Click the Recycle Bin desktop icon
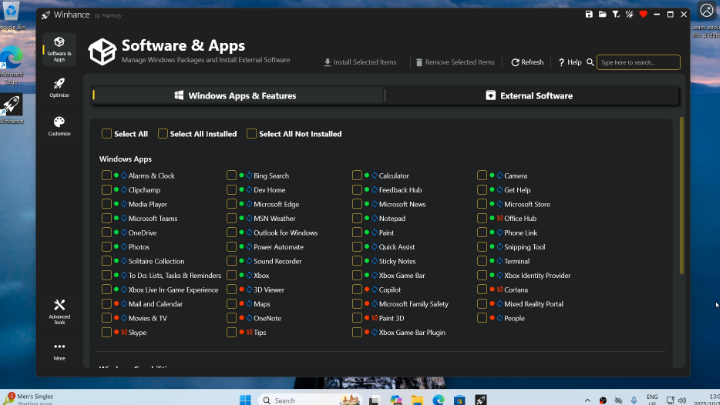The height and width of the screenshot is (405, 720). [x=11, y=15]
